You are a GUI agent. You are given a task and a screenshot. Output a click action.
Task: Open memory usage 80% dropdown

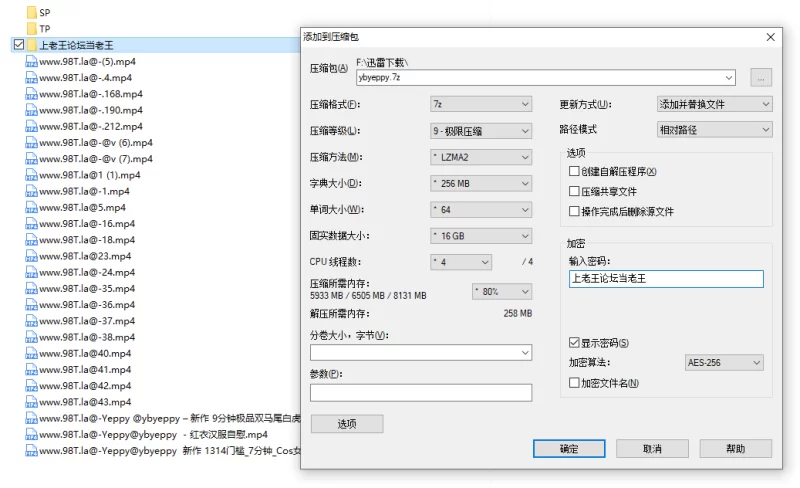pos(502,291)
